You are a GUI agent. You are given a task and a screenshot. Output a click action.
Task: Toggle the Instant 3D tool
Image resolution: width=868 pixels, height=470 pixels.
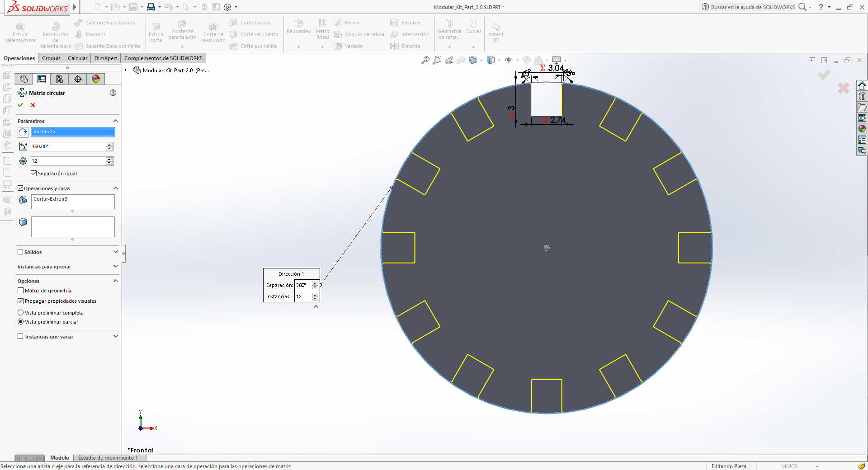point(495,33)
